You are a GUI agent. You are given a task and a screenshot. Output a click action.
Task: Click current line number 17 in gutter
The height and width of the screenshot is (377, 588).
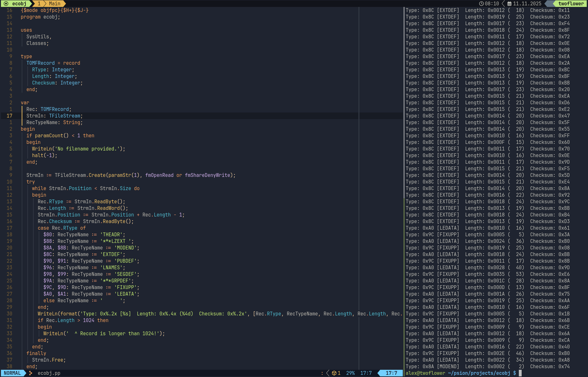coord(9,116)
